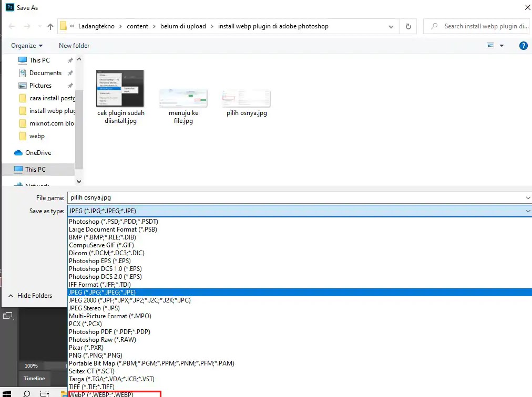The height and width of the screenshot is (397, 532).
Task: Open Windows taskbar search
Action: (x=26, y=394)
